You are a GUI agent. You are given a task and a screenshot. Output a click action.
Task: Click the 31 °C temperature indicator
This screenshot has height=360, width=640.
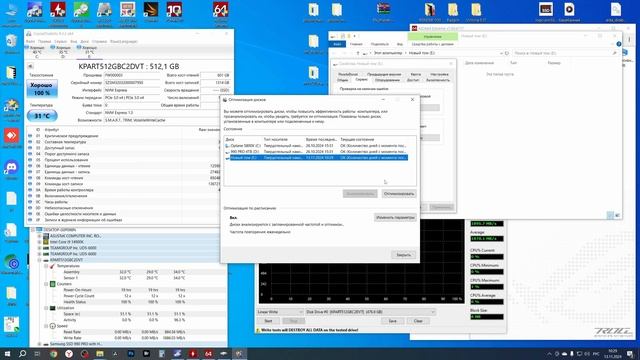(x=42, y=116)
